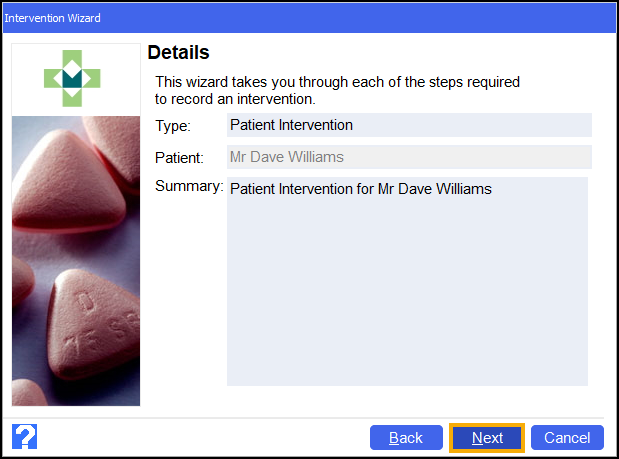The height and width of the screenshot is (459, 619).
Task: Place cursor after the Dave Williams summary text
Action: coord(494,189)
